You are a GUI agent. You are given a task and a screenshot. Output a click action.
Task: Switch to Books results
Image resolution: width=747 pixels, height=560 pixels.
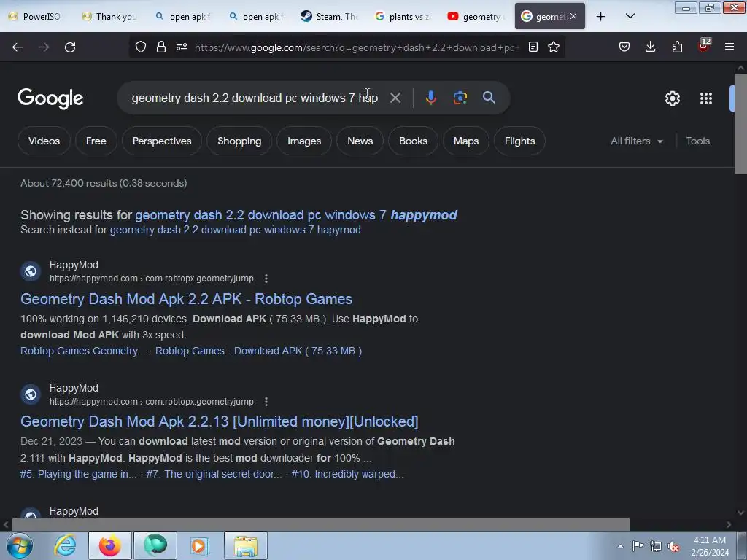click(x=413, y=141)
